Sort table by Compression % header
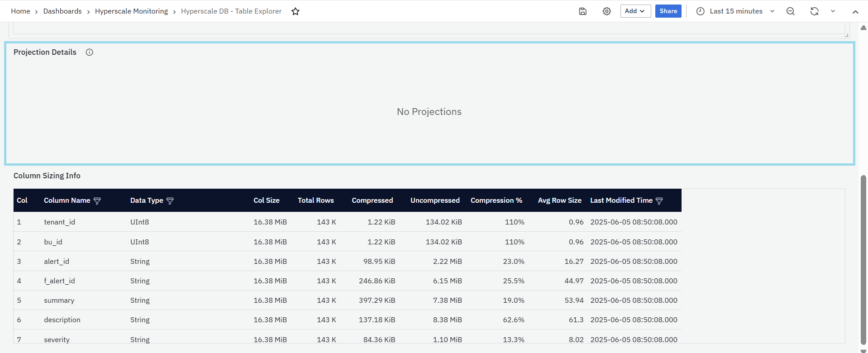868x353 pixels. [x=496, y=200]
